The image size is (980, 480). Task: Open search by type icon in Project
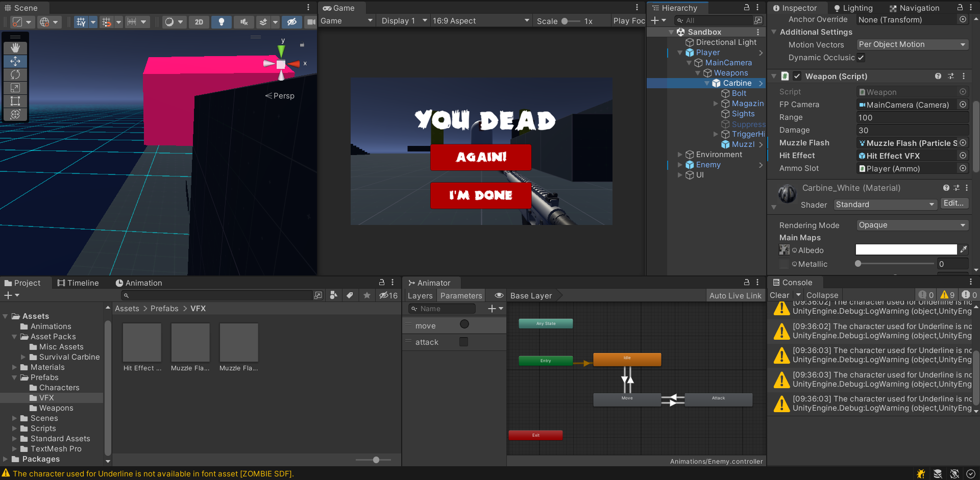pos(334,295)
